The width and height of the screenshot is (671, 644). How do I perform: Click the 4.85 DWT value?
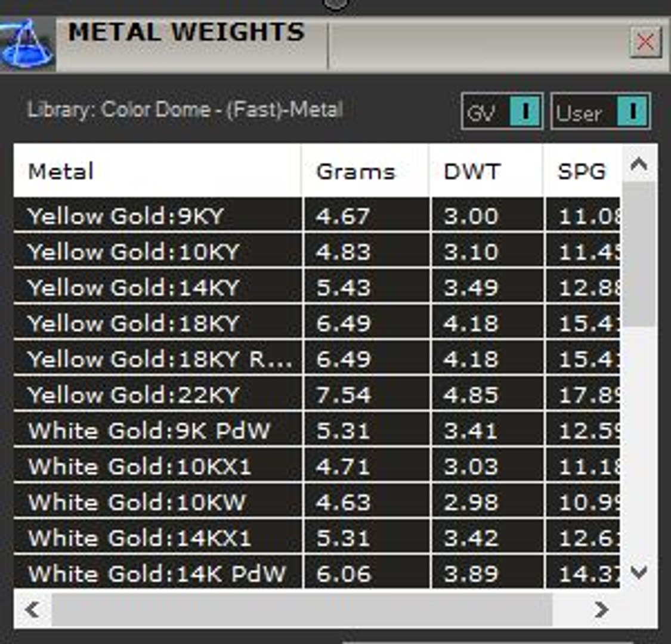[471, 395]
